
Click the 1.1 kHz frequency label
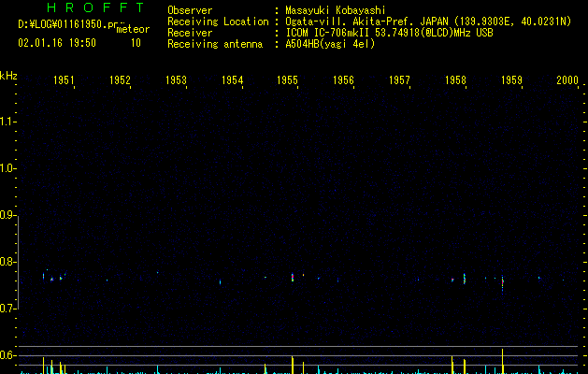(x=7, y=122)
